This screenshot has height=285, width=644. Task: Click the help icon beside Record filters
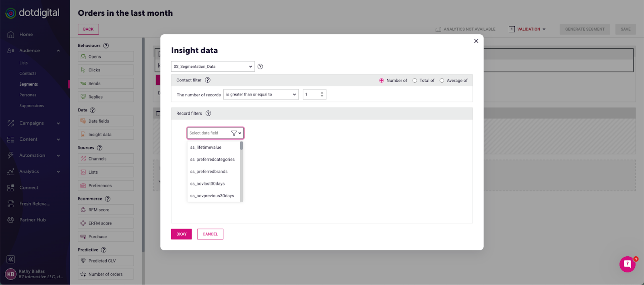208,113
